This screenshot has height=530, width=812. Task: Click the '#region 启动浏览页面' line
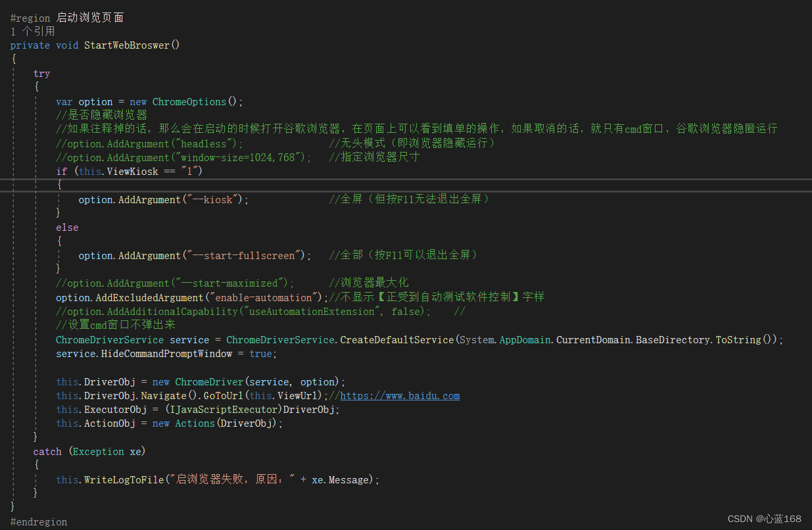(x=67, y=18)
